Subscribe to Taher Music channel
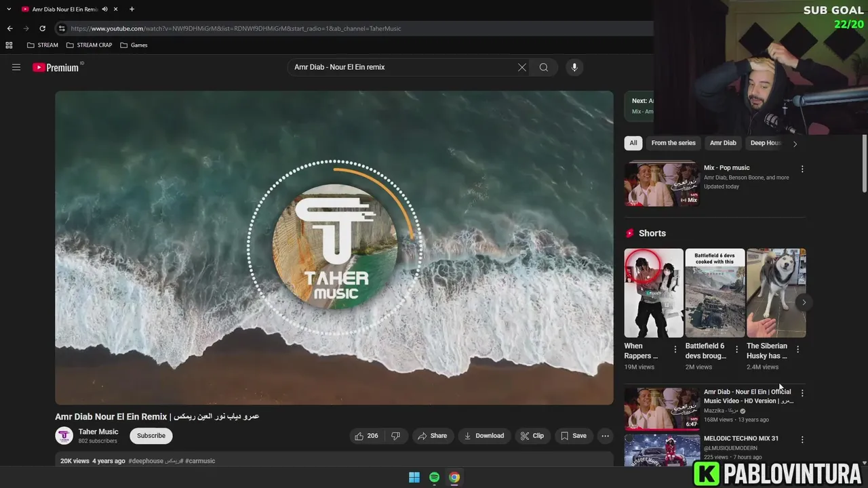868x488 pixels. pyautogui.click(x=151, y=436)
